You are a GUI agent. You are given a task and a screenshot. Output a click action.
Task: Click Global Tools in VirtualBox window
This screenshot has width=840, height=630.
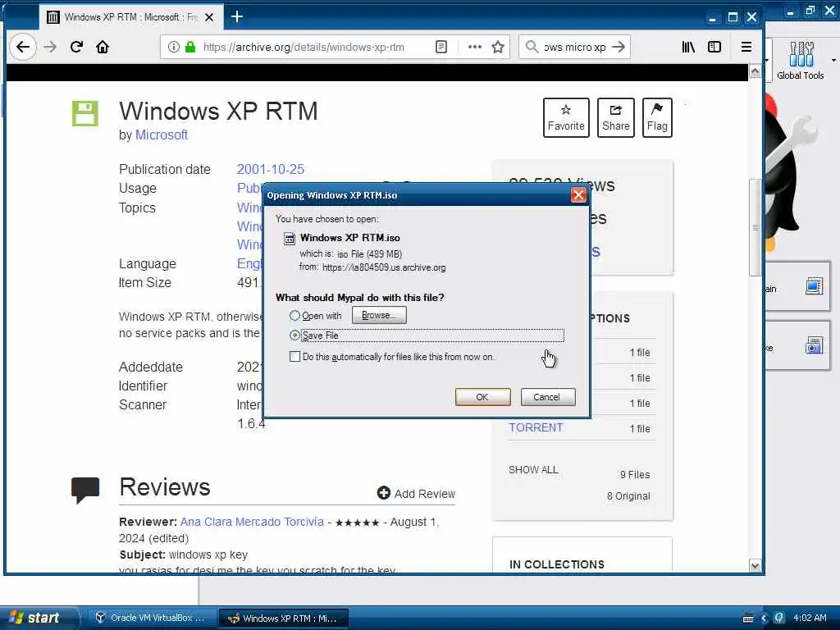tap(801, 61)
